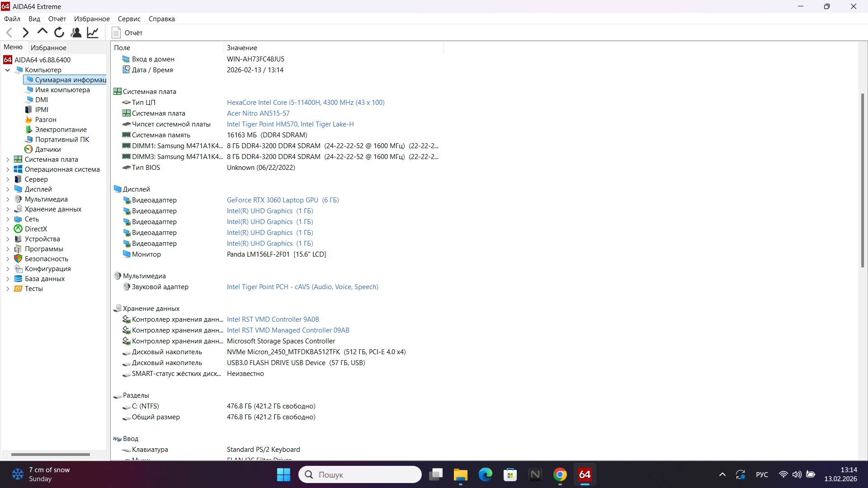Switch to the Избранное tab
Image resolution: width=868 pixels, height=488 pixels.
point(48,47)
